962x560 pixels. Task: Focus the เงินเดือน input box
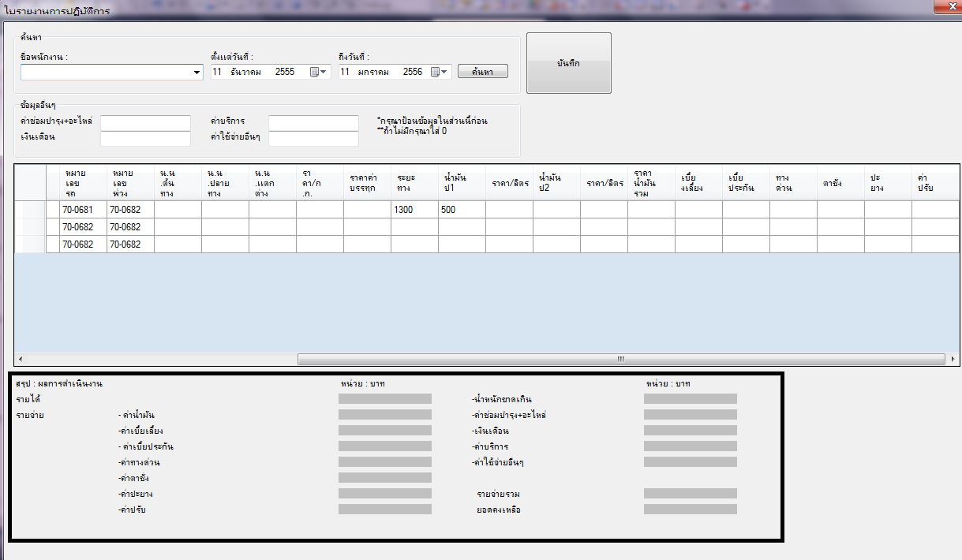[x=146, y=139]
